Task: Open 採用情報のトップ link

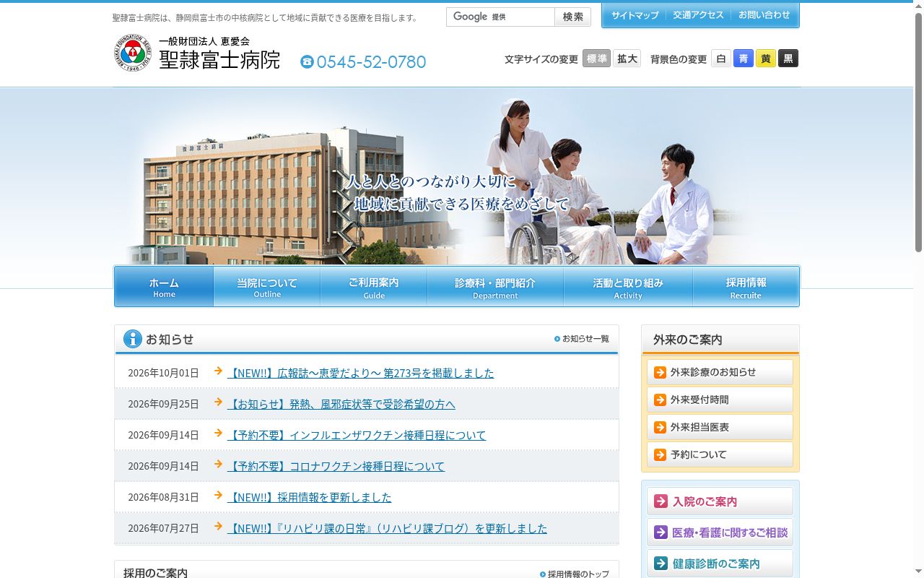Action: [x=575, y=574]
